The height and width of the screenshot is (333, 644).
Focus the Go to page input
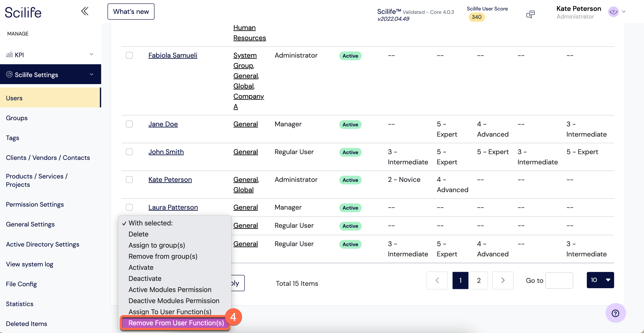coord(559,280)
